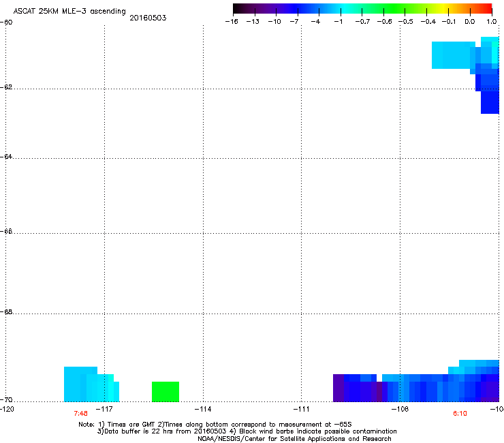The width and height of the screenshot is (504, 443).
Task: Click the latitude axis label '-62'
Action: 6,87
